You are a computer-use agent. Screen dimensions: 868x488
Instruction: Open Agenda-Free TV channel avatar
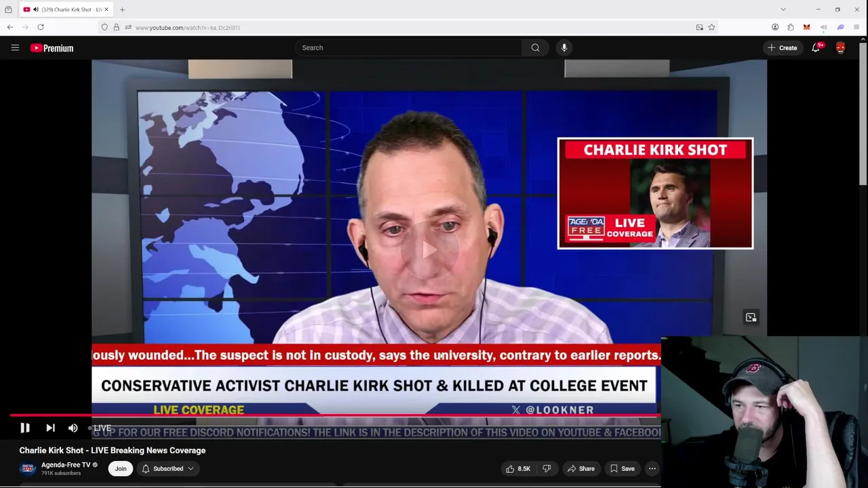pyautogui.click(x=28, y=468)
